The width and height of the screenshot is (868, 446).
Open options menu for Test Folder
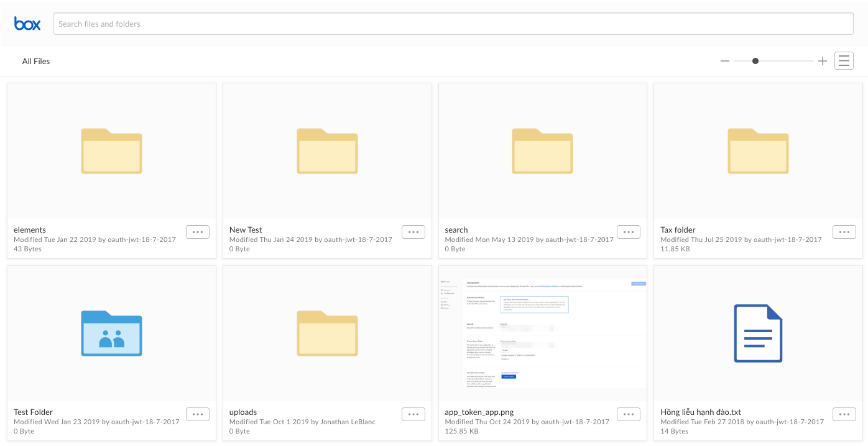pyautogui.click(x=197, y=414)
